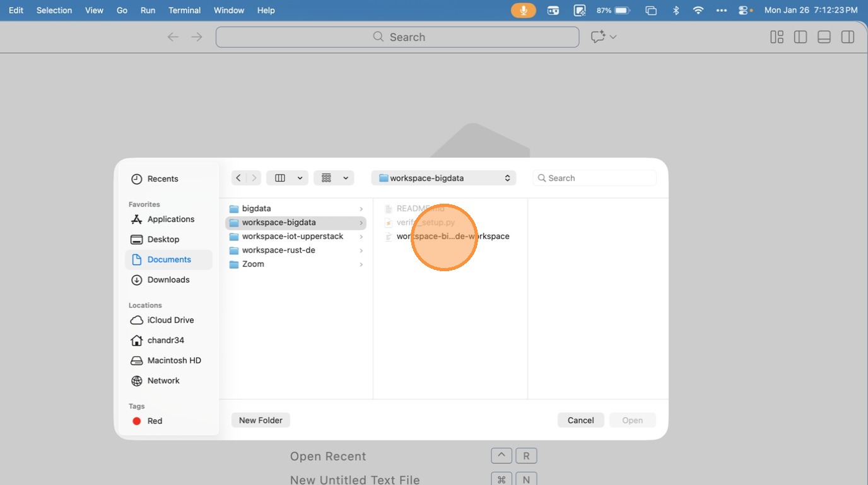
Task: Toggle the bottom panel
Action: [824, 37]
